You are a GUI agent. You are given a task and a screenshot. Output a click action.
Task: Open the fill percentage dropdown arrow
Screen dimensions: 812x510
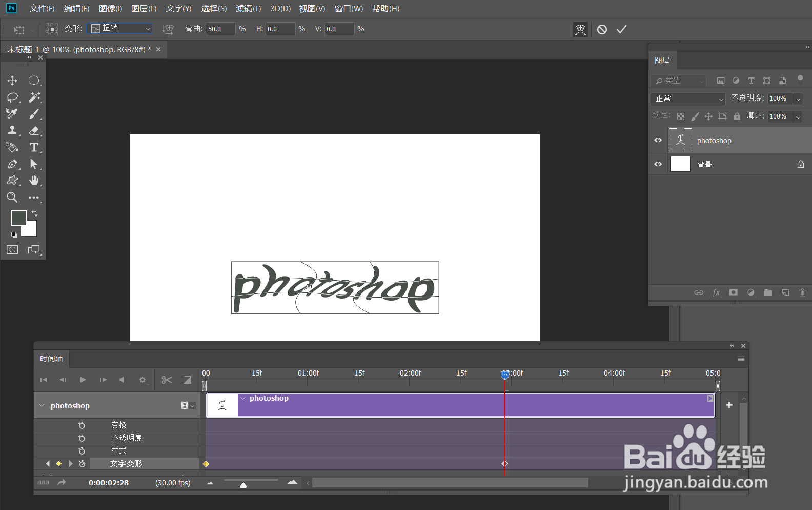pyautogui.click(x=798, y=116)
